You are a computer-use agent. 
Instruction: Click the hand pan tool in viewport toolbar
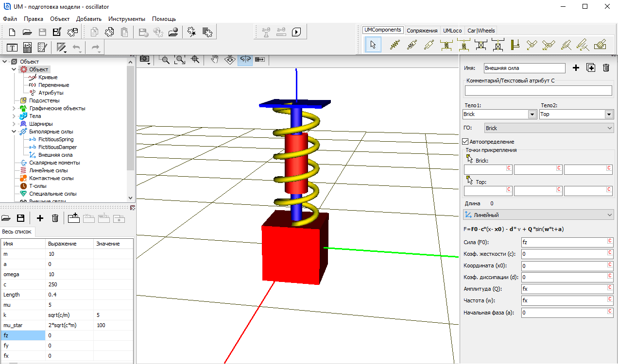(214, 59)
